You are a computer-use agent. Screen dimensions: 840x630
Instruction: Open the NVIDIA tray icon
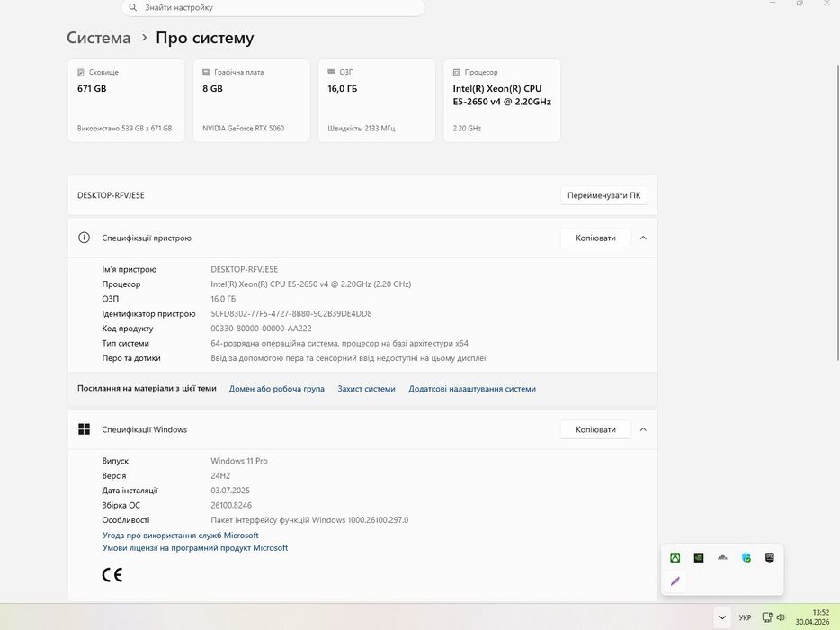click(x=699, y=558)
